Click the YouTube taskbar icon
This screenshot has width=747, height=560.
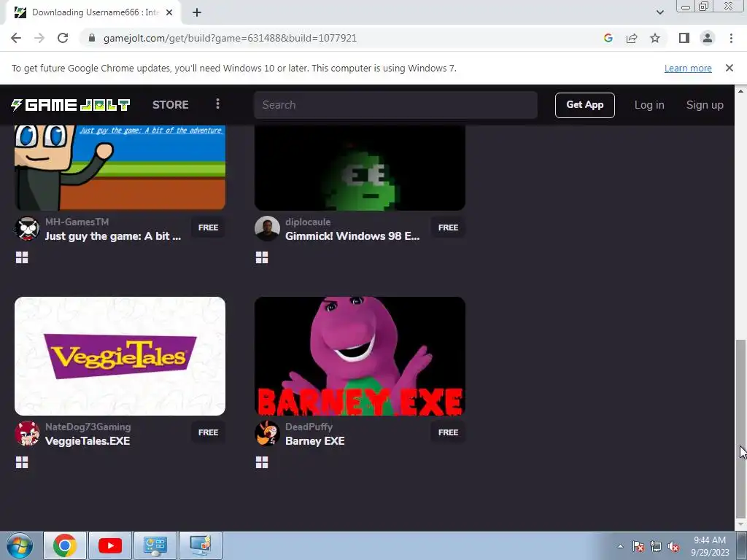110,545
